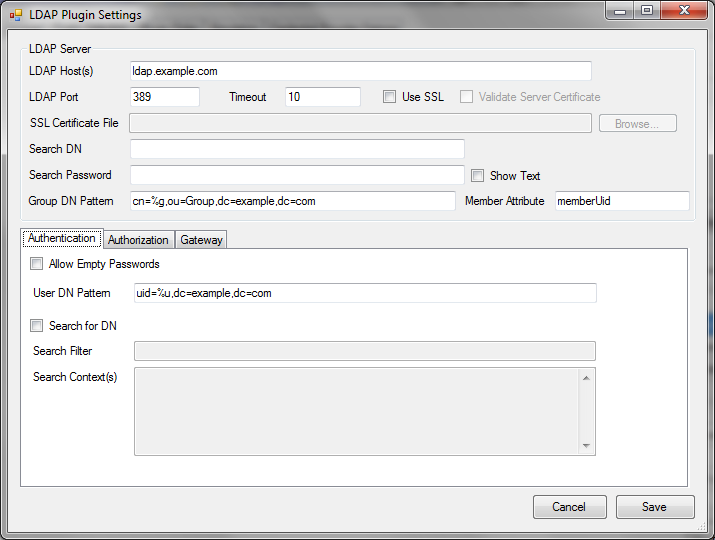Click the 'Search DN' label
The width and height of the screenshot is (715, 540).
coord(55,149)
